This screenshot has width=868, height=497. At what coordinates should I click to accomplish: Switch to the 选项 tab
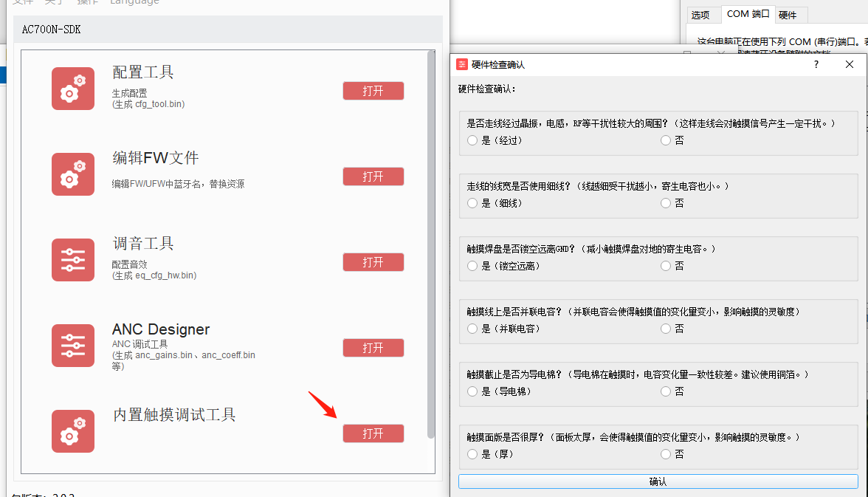[x=700, y=15]
